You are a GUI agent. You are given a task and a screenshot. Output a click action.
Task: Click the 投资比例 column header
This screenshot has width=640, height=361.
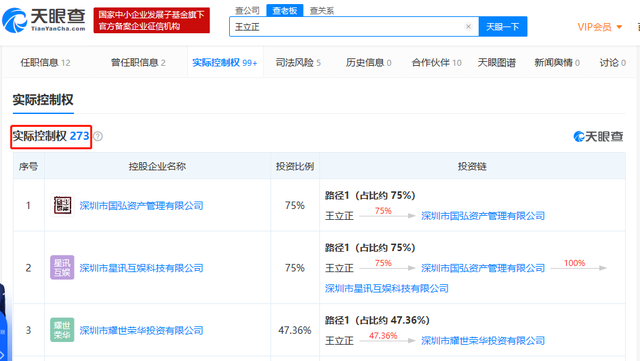295,166
